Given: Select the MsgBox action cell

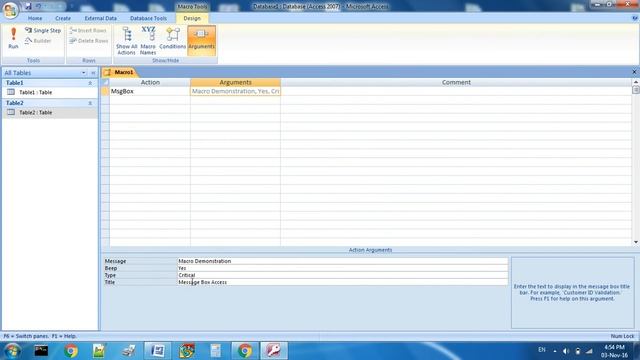Looking at the screenshot, I should point(150,91).
